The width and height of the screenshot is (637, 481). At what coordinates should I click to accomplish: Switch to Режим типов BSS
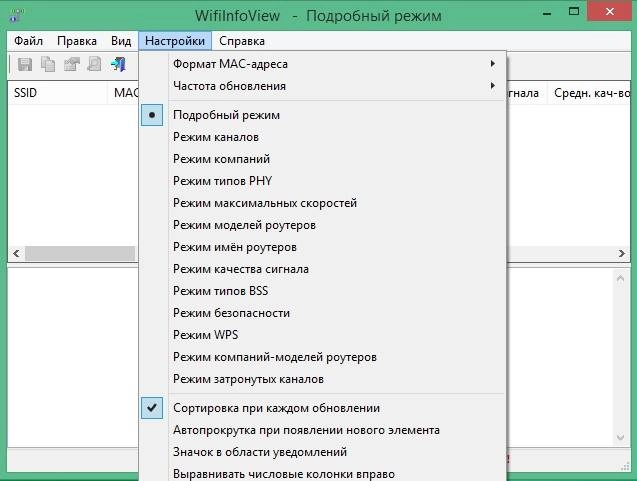point(323,290)
